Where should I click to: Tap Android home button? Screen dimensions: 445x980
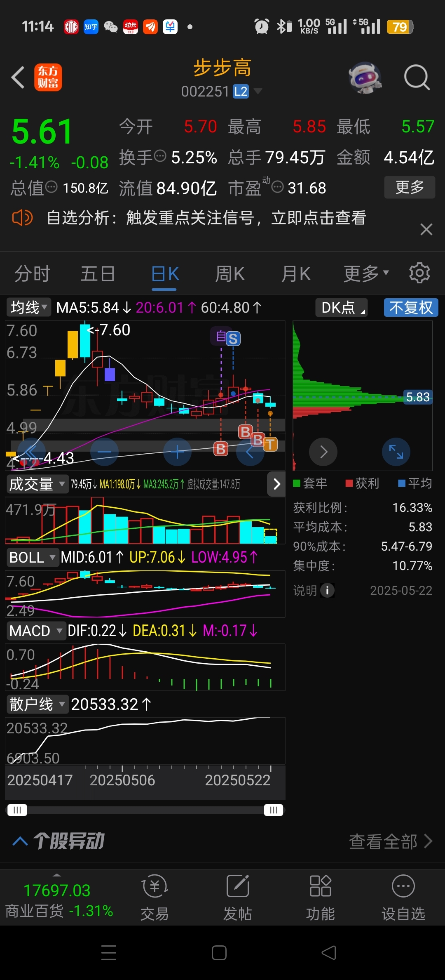(x=219, y=953)
